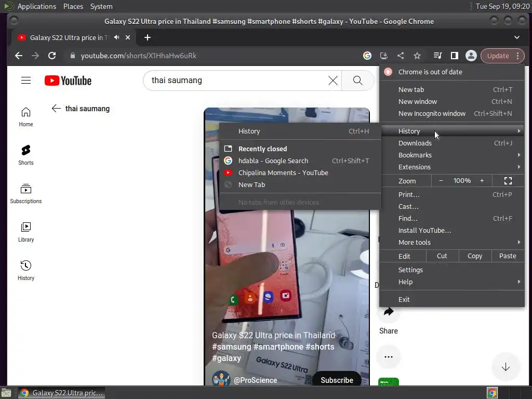The height and width of the screenshot is (399, 532).
Task: Open Subscriptions in YouTube sidebar
Action: (x=26, y=194)
